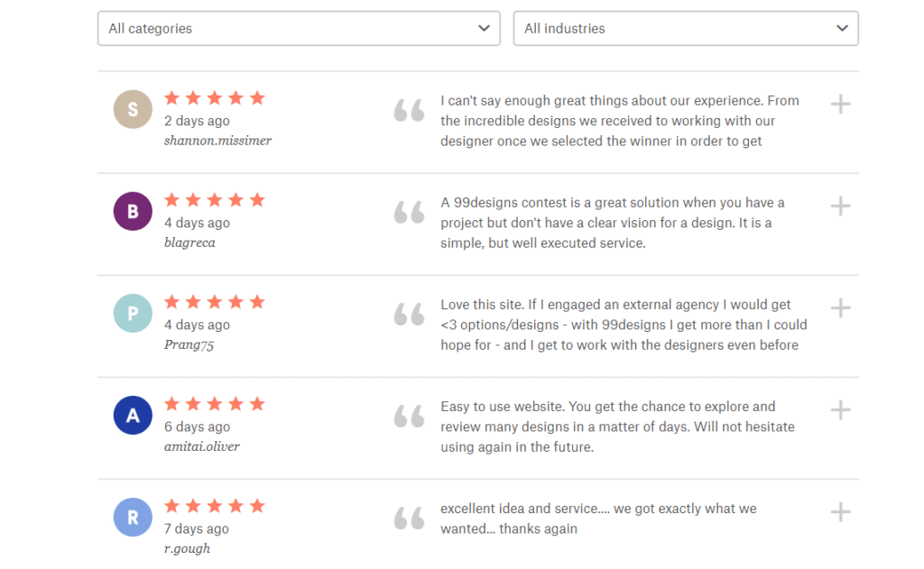The image size is (924, 569).
Task: Expand r.gough's review with plus icon
Action: tap(840, 512)
